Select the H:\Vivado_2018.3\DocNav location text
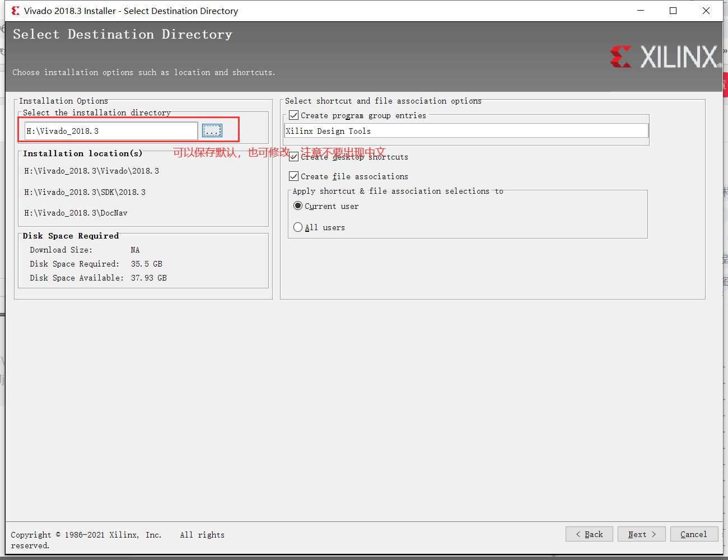The image size is (728, 560). click(76, 213)
